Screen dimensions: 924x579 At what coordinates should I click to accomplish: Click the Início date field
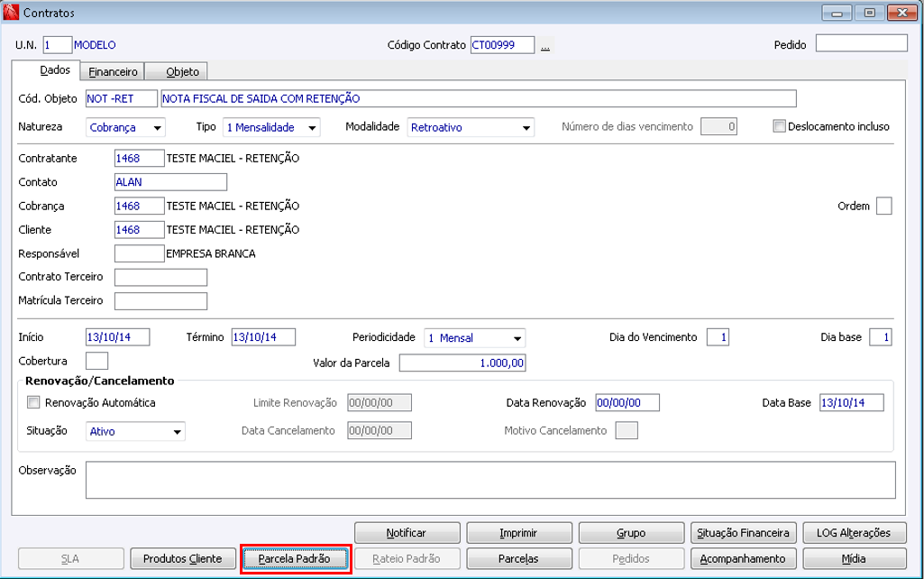[118, 337]
